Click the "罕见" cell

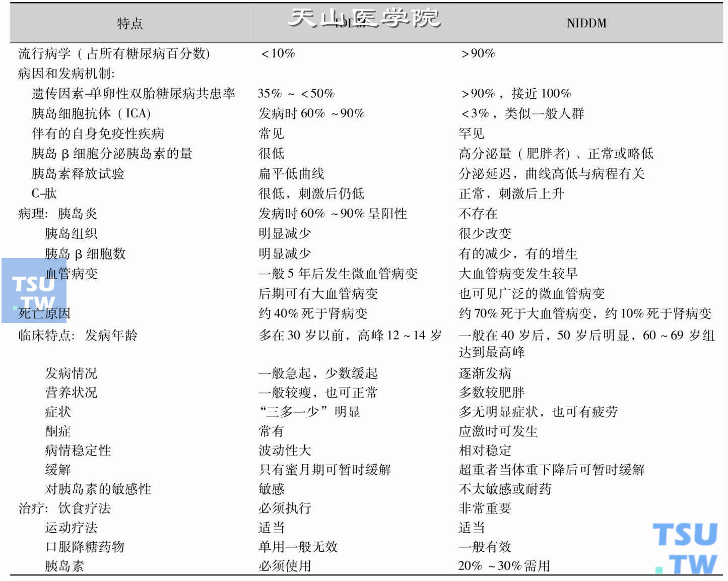point(472,134)
